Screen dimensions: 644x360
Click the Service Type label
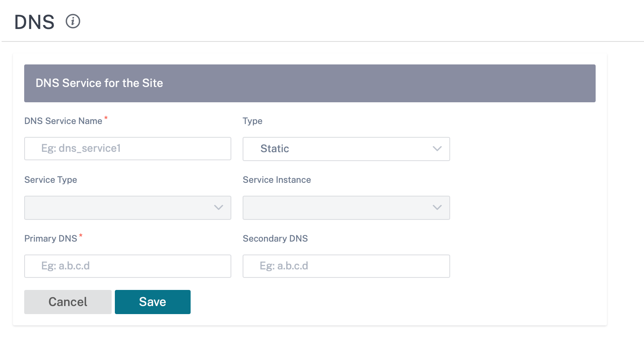point(51,180)
